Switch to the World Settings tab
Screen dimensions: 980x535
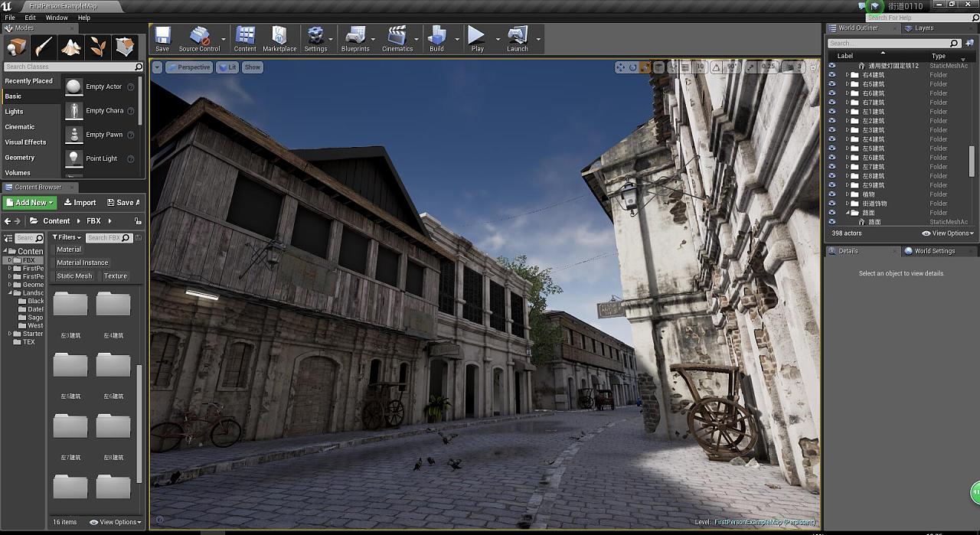[934, 251]
